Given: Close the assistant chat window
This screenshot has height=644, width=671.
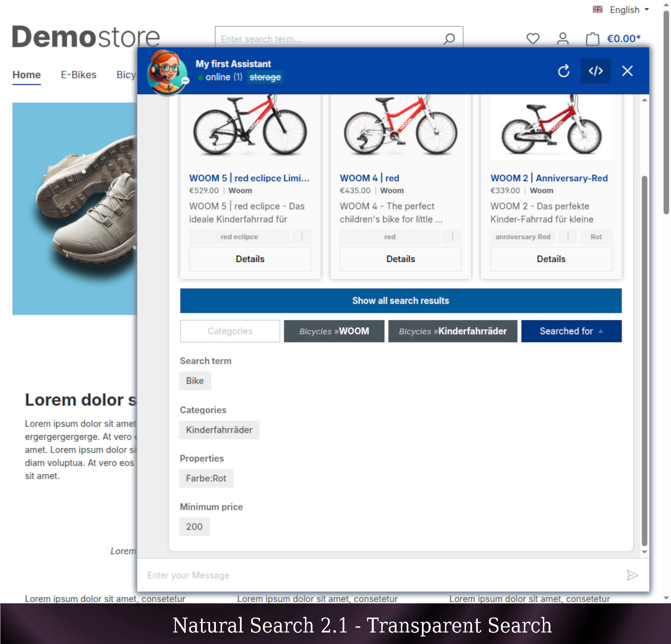Looking at the screenshot, I should [627, 71].
